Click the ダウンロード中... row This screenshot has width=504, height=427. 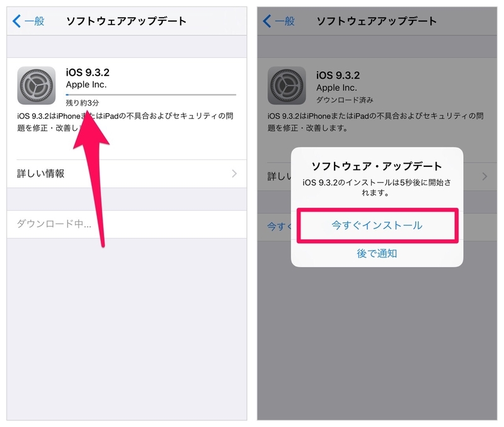(x=127, y=224)
